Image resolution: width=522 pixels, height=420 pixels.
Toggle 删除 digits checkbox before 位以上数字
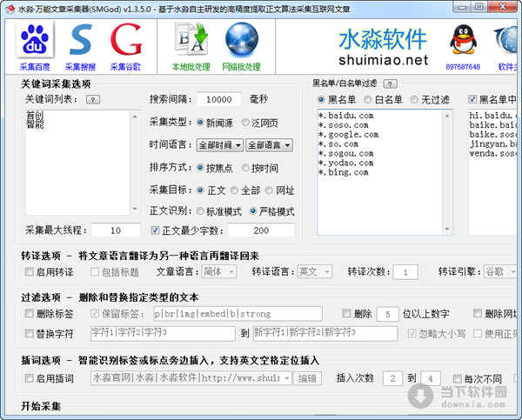pos(346,313)
